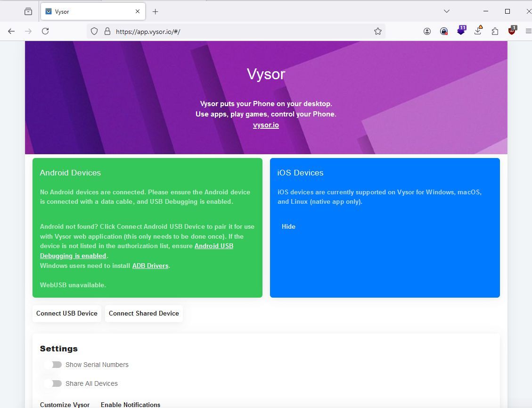Click the Connect Shared Device button

point(144,313)
